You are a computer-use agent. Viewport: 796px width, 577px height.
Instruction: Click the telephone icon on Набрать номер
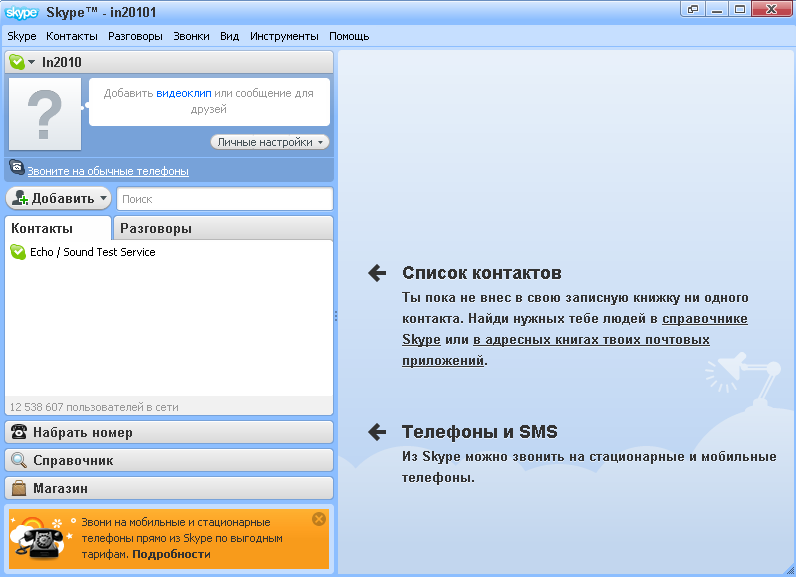pos(19,432)
